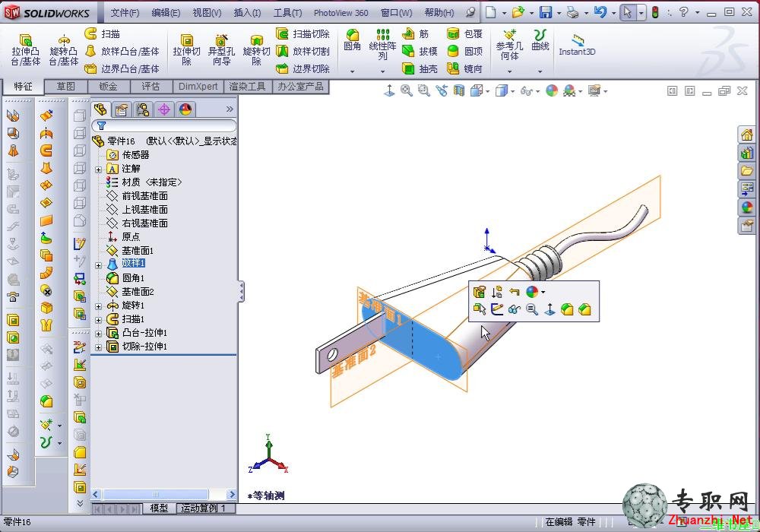Viewport: 760px width, 532px height.
Task: Expand the 扫描1 feature node
Action: [x=98, y=320]
